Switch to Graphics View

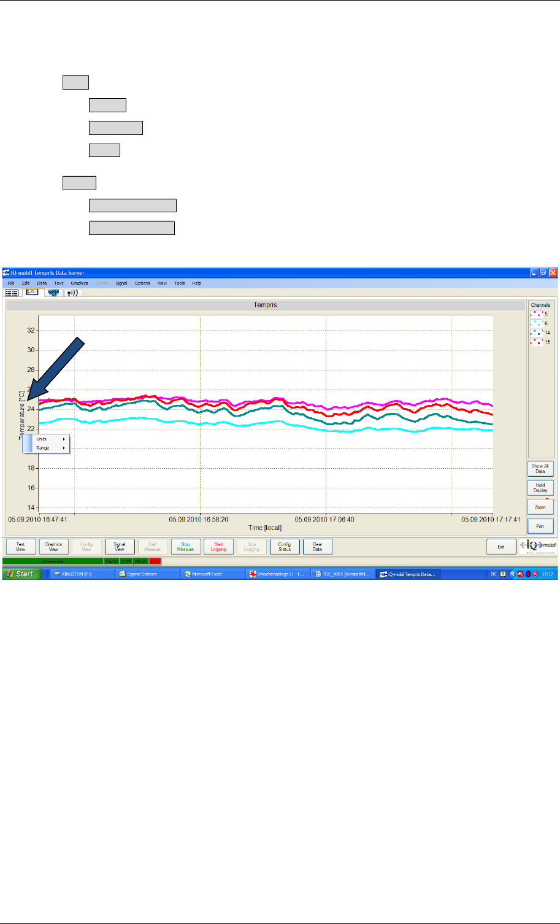[53, 547]
